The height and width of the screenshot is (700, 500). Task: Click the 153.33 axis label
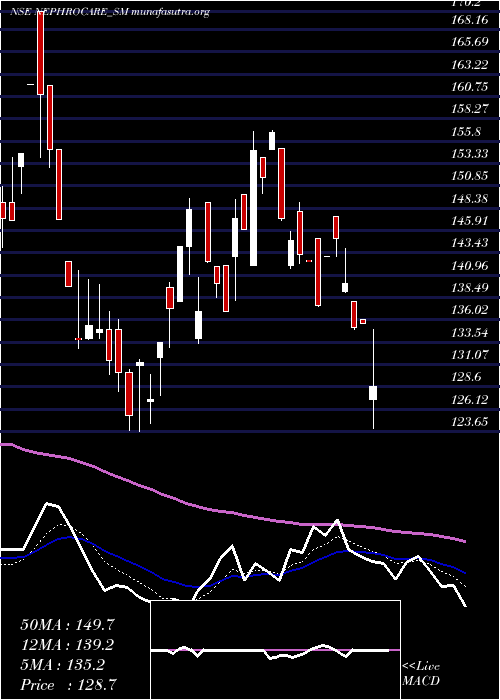[470, 154]
